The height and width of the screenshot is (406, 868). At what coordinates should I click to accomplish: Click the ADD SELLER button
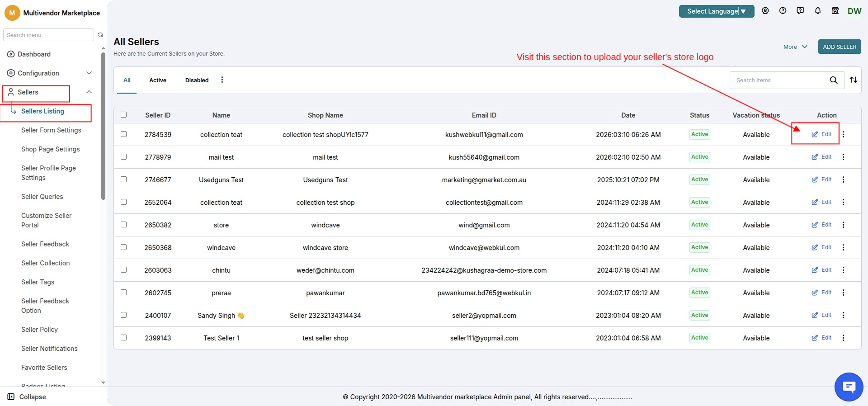pyautogui.click(x=840, y=47)
